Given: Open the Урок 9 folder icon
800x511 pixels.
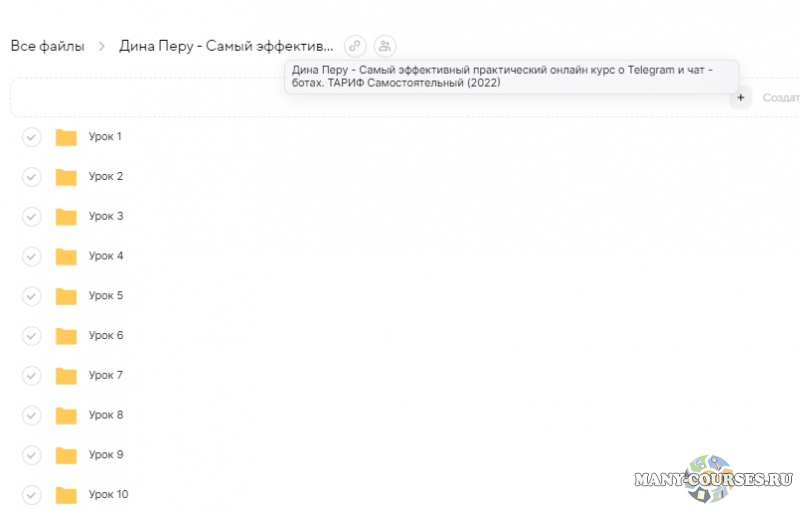Looking at the screenshot, I should click(x=66, y=455).
